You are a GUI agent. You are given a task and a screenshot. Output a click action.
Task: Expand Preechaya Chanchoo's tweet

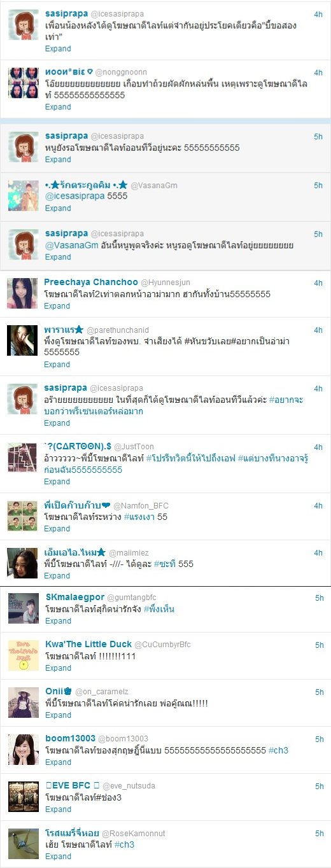(57, 306)
